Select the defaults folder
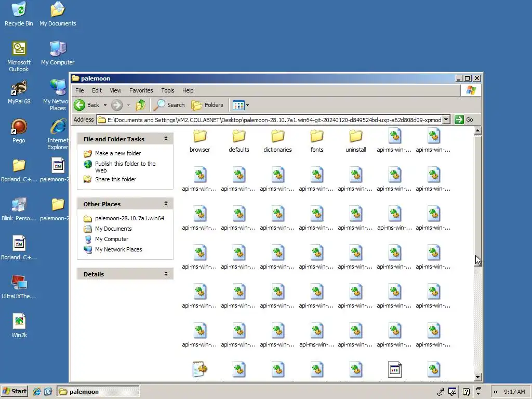 (239, 141)
